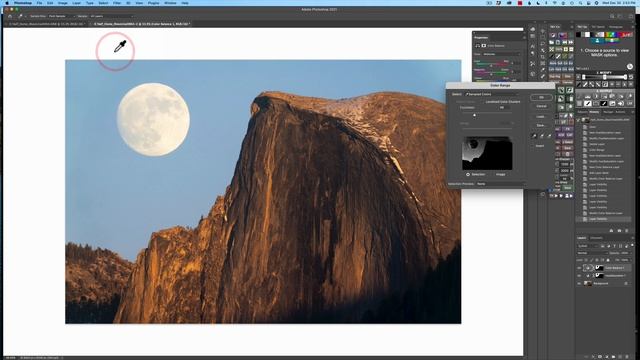Open the Tone dropdown in Properties panel
The width and height of the screenshot is (640, 360).
502,54
